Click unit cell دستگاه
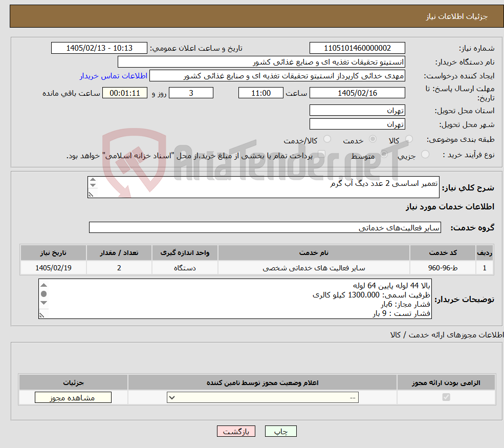This screenshot has width=504, height=448. [185, 268]
